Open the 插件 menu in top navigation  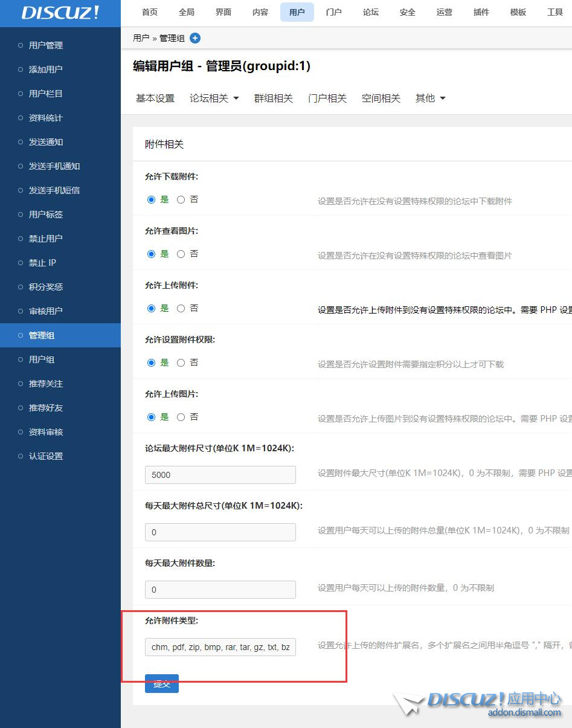(x=481, y=11)
